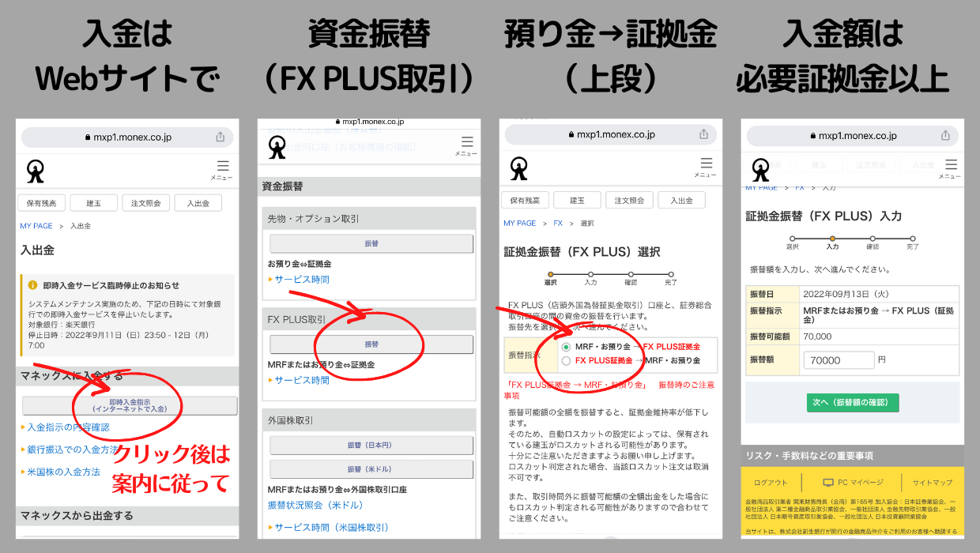Open 保有残高 tab on the 証拠金振替 選択 screen
The width and height of the screenshot is (980, 553).
[525, 201]
